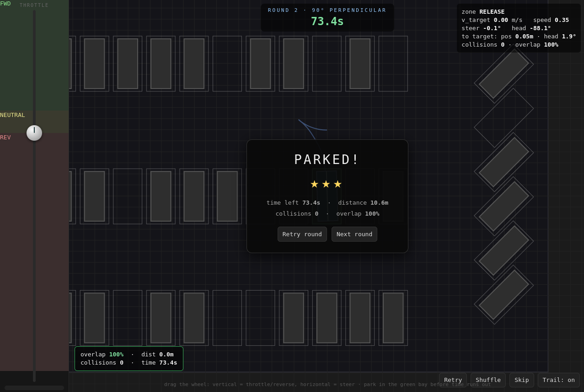Click the head -88.1° readout
This screenshot has width=584, height=392.
[531, 28]
